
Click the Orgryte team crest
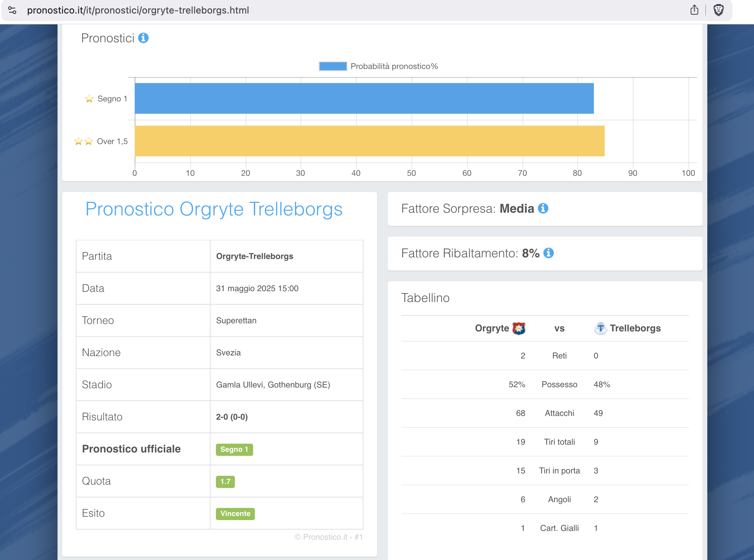tap(518, 328)
